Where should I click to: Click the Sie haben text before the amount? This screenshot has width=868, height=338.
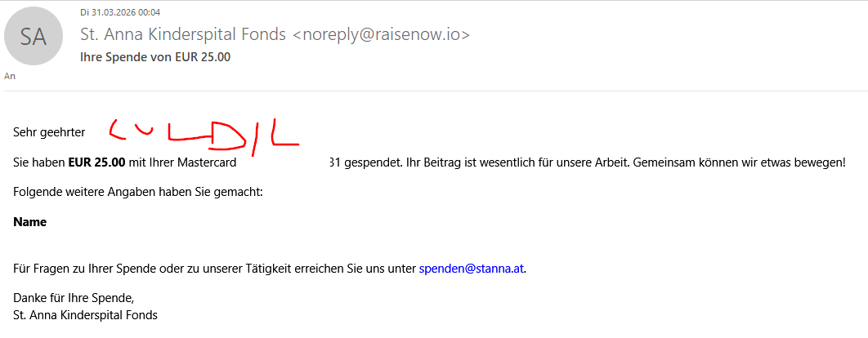click(38, 162)
